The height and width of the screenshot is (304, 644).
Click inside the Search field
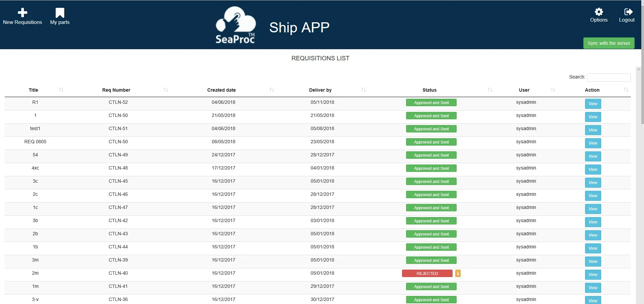(x=608, y=77)
